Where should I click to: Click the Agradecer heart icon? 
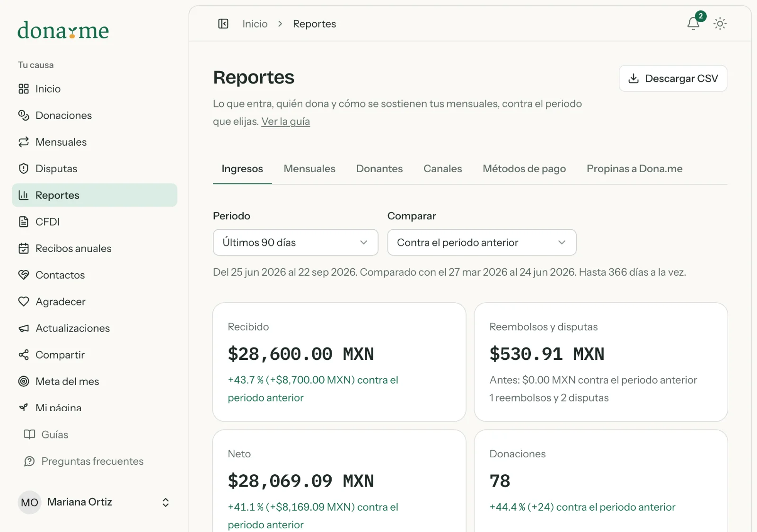[x=24, y=301]
